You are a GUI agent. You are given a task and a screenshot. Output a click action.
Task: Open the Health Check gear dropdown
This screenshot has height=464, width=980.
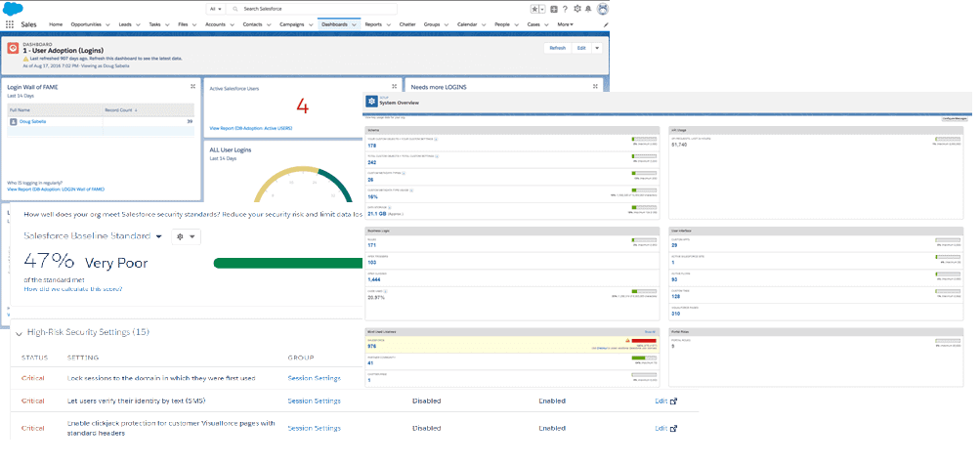click(187, 236)
